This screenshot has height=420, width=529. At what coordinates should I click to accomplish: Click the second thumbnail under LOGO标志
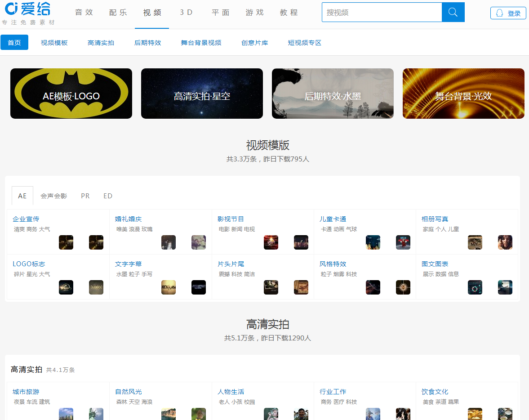(x=96, y=287)
